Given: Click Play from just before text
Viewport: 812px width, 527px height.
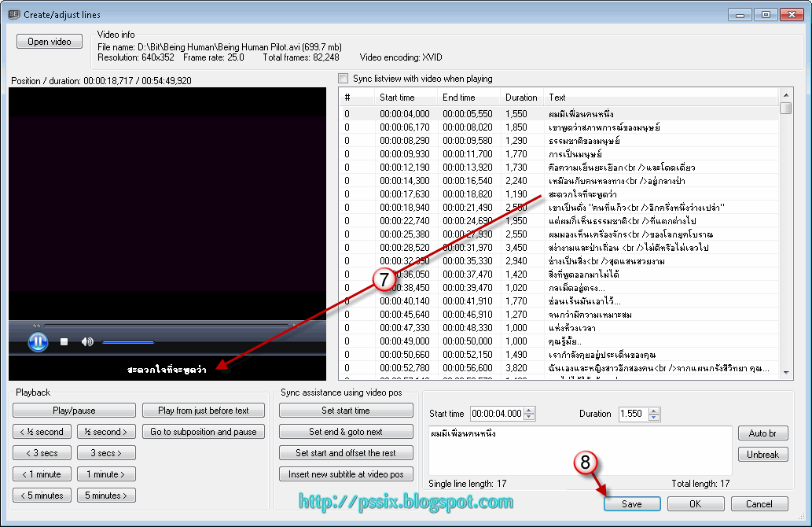Looking at the screenshot, I should point(204,411).
